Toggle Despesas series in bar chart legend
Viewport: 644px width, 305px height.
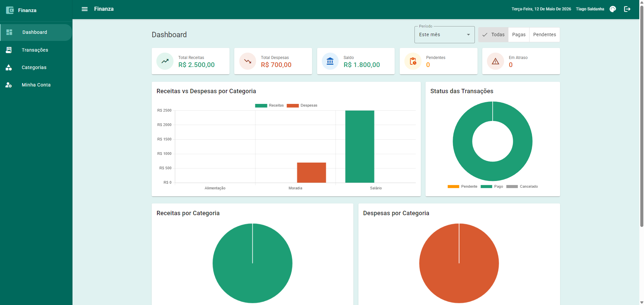[302, 105]
